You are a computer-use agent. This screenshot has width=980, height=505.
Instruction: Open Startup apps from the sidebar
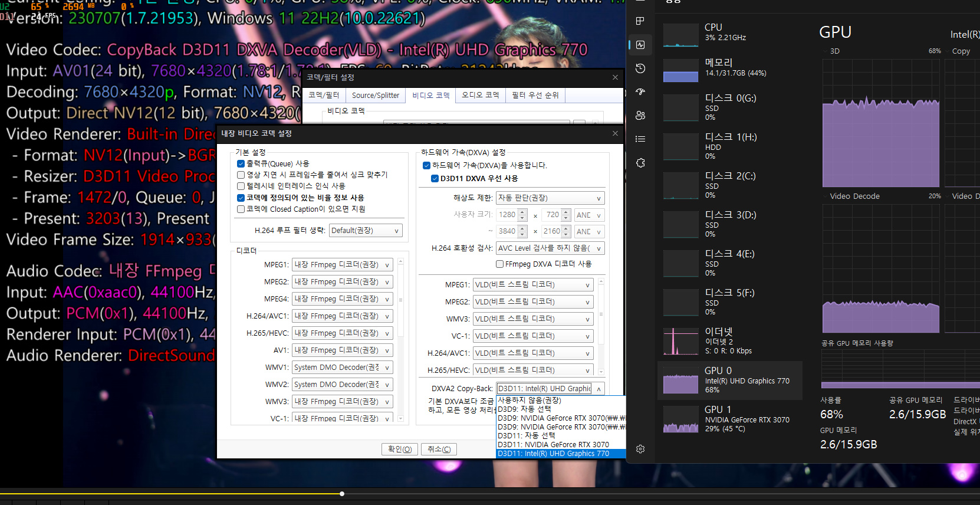pyautogui.click(x=640, y=92)
